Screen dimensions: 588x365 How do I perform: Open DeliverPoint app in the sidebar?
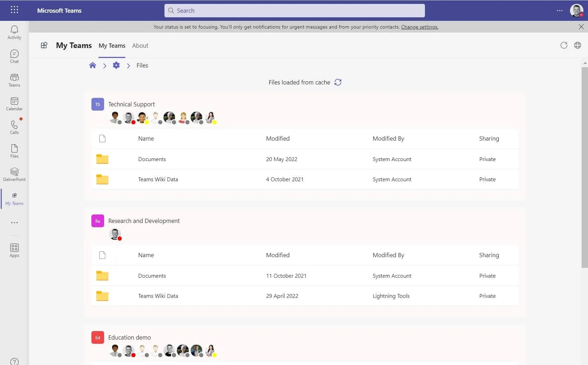coord(14,175)
